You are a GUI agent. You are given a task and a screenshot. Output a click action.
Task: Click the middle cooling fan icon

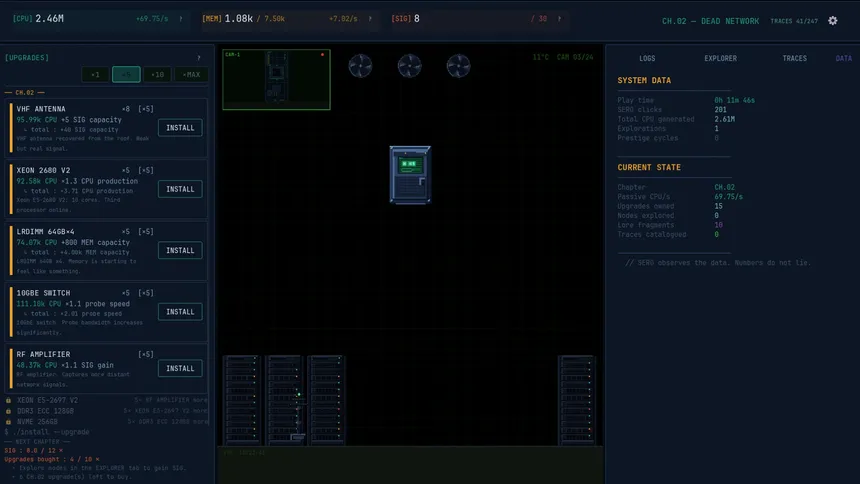coord(410,66)
